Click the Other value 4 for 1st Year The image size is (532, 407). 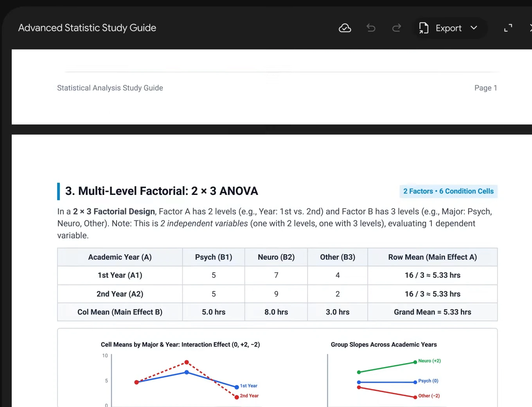coord(338,276)
